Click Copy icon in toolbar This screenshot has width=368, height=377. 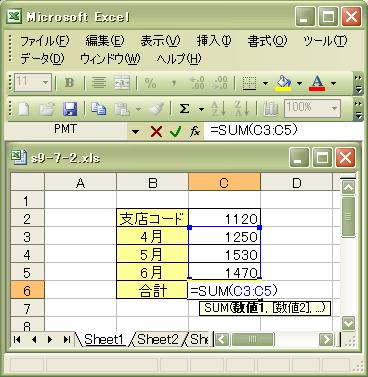pos(99,109)
